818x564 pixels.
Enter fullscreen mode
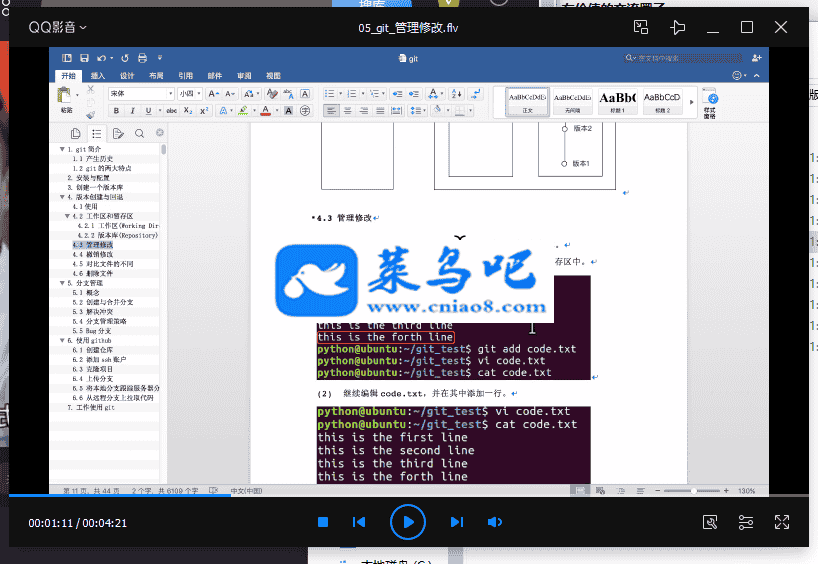pyautogui.click(x=782, y=522)
